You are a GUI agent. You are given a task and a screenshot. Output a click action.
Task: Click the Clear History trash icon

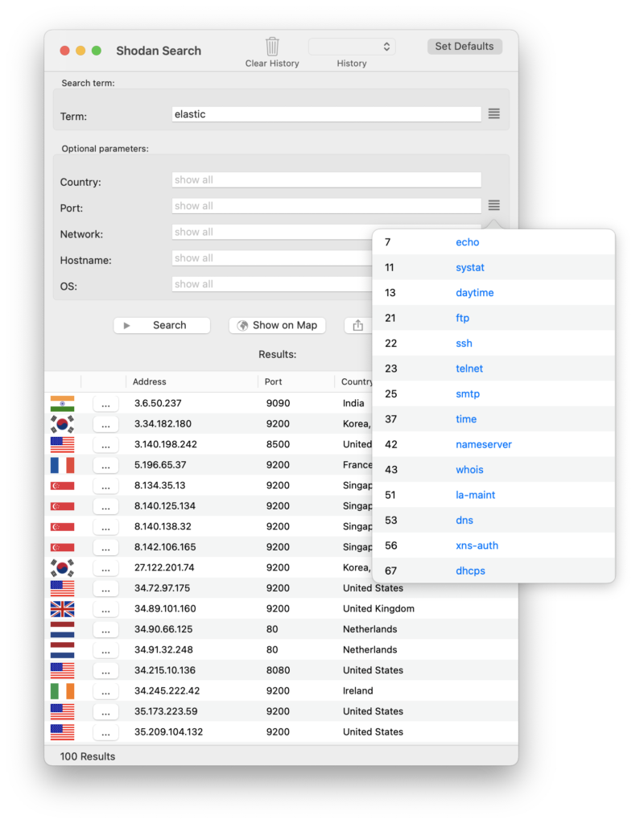pyautogui.click(x=272, y=46)
